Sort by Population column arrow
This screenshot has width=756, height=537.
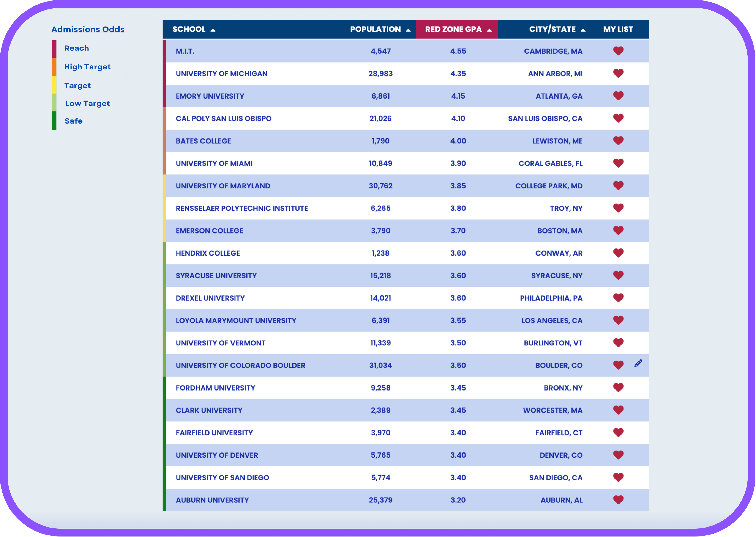[x=408, y=30]
